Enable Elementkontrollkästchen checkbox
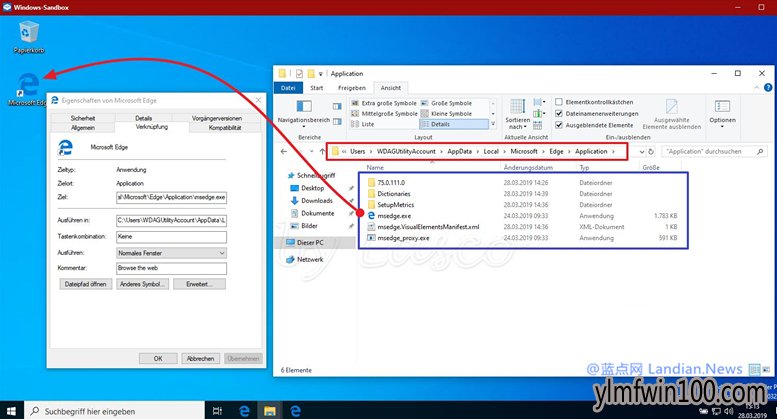Viewport: 777px width, 419px height. click(558, 102)
